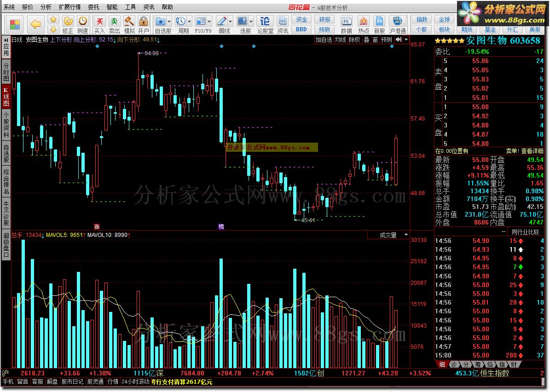Click the up arrow page icon

pos(53,19)
